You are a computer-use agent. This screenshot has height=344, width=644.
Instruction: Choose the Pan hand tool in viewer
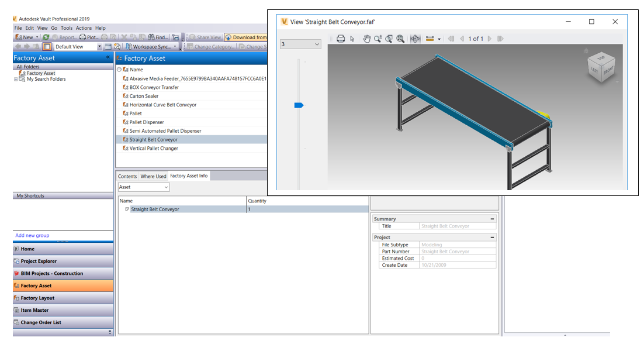pos(366,39)
